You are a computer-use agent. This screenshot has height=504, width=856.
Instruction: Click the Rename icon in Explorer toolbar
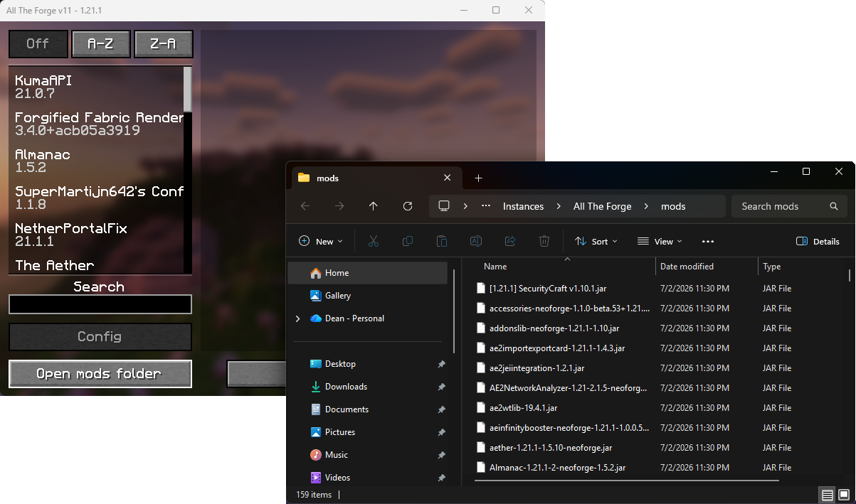476,241
